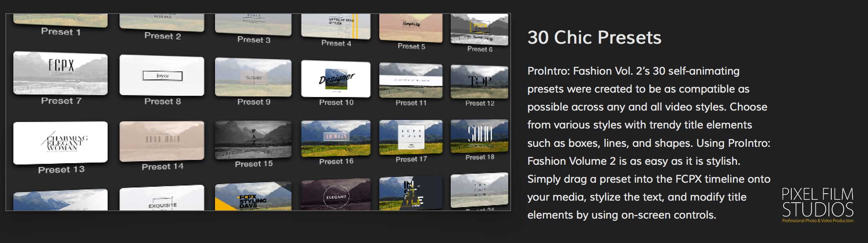Pick the Preset 3 thumbnail
Screen dimensions: 868x243
(x=253, y=25)
